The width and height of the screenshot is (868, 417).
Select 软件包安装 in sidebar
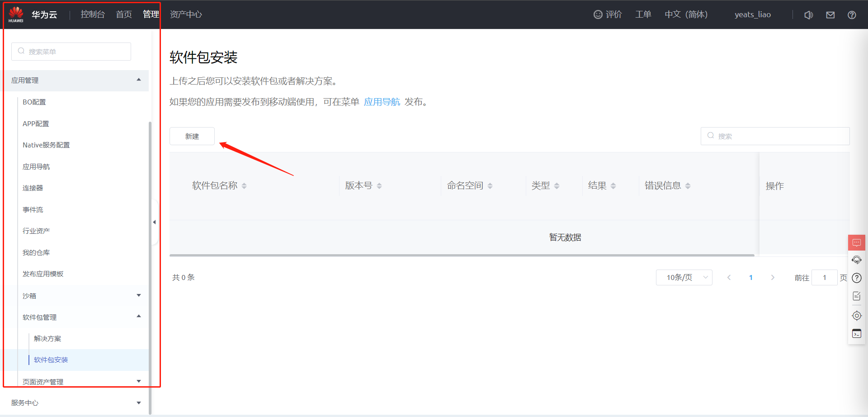[51, 360]
